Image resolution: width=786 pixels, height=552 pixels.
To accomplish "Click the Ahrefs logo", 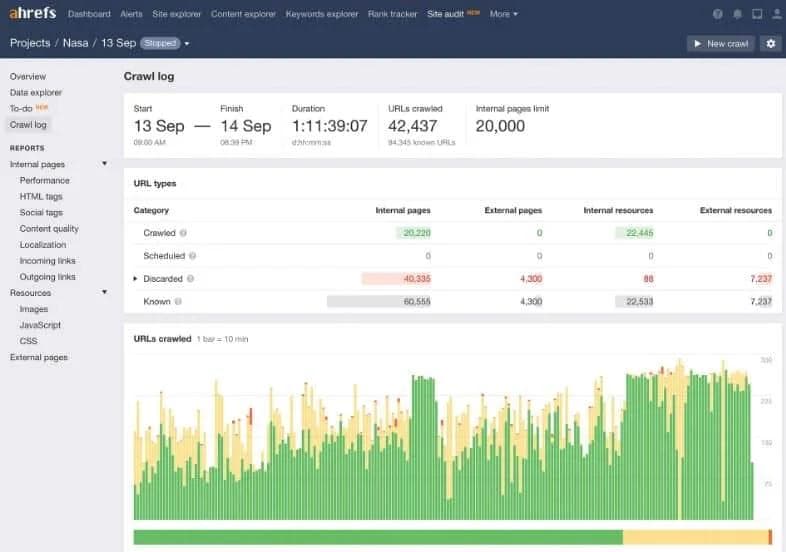I will tap(32, 14).
